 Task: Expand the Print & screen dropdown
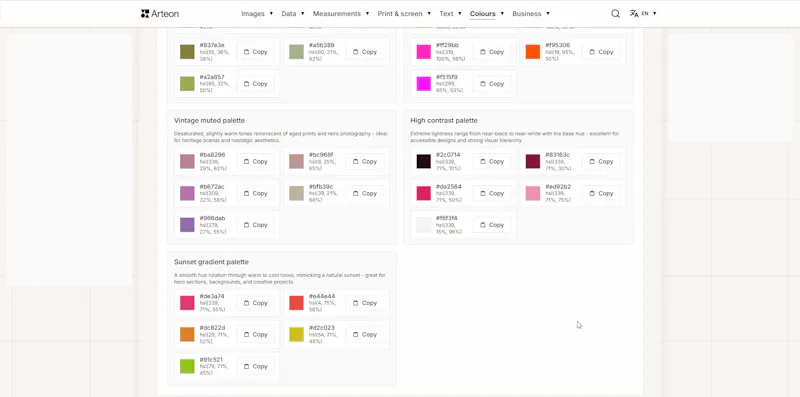tap(429, 14)
